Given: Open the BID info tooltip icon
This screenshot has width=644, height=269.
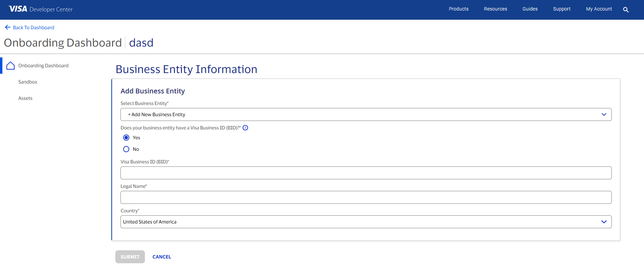Looking at the screenshot, I should (245, 128).
